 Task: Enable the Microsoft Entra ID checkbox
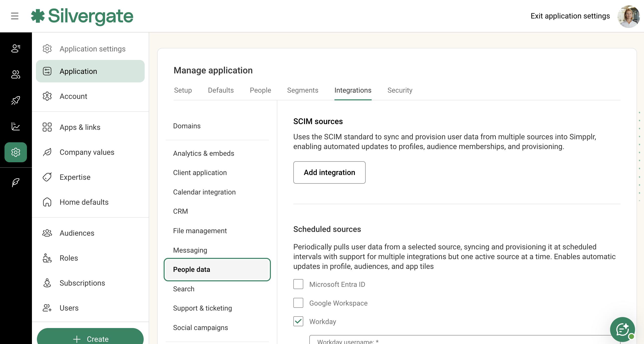(298, 284)
